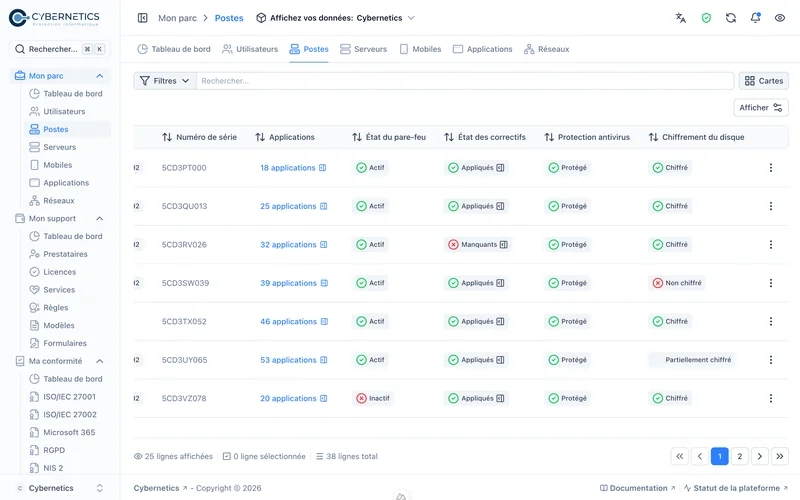Switch to Applications tab
Screen dimensions: 800x500
click(x=482, y=49)
